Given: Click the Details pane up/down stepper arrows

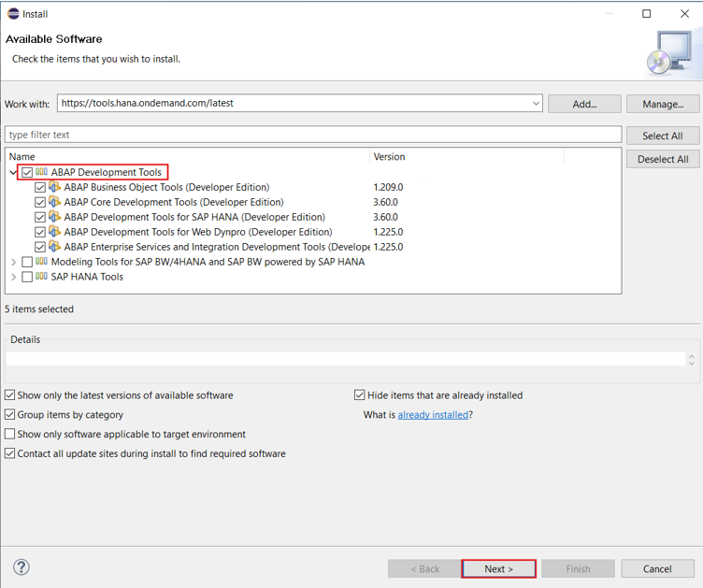Looking at the screenshot, I should [692, 359].
